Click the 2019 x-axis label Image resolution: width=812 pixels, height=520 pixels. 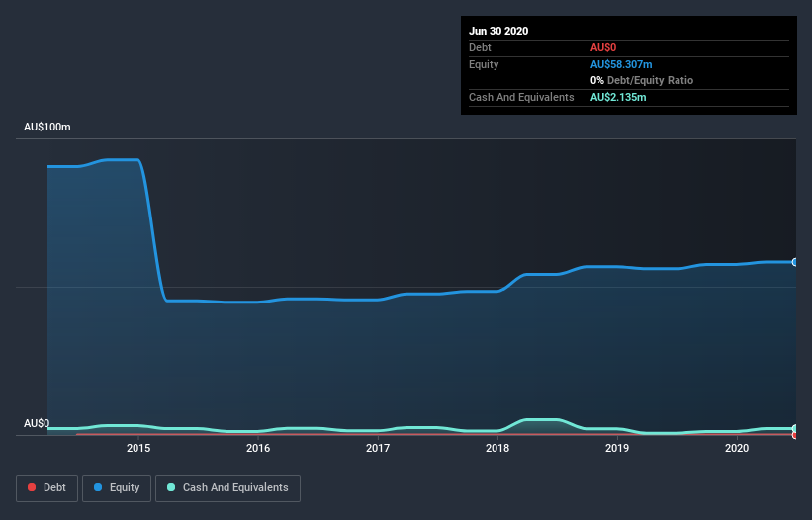pos(617,448)
